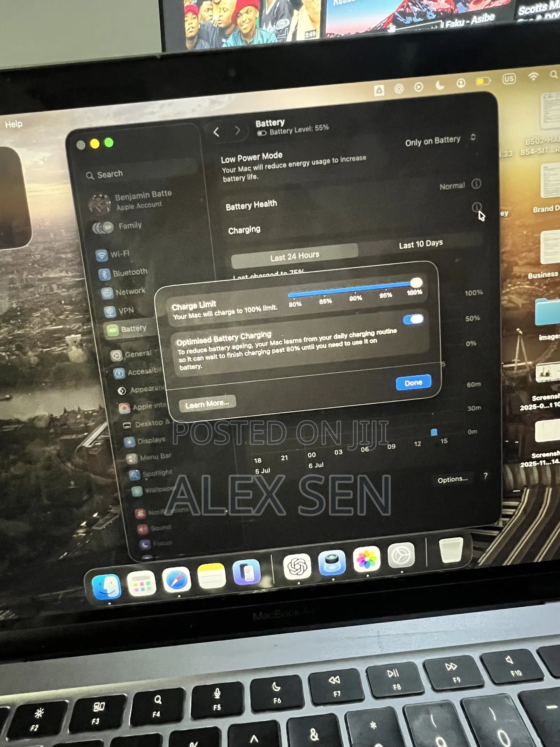Image resolution: width=560 pixels, height=747 pixels.
Task: Open Low Power Mode dropdown
Action: (x=441, y=140)
